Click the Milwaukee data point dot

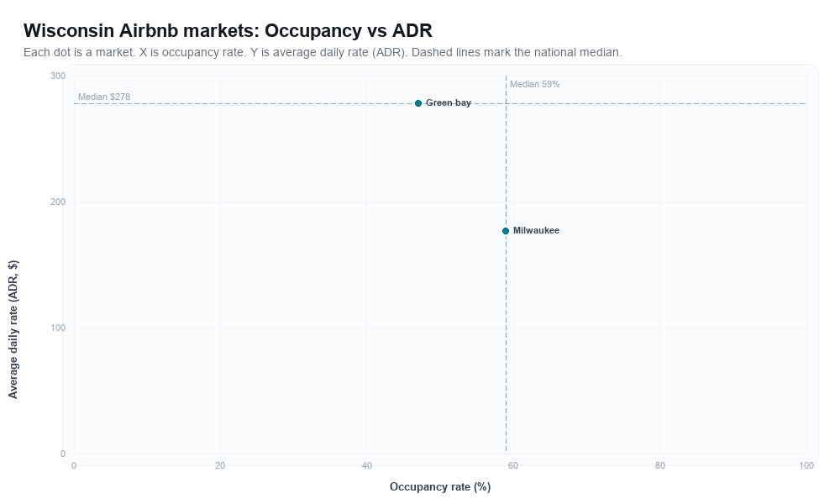pyautogui.click(x=506, y=231)
